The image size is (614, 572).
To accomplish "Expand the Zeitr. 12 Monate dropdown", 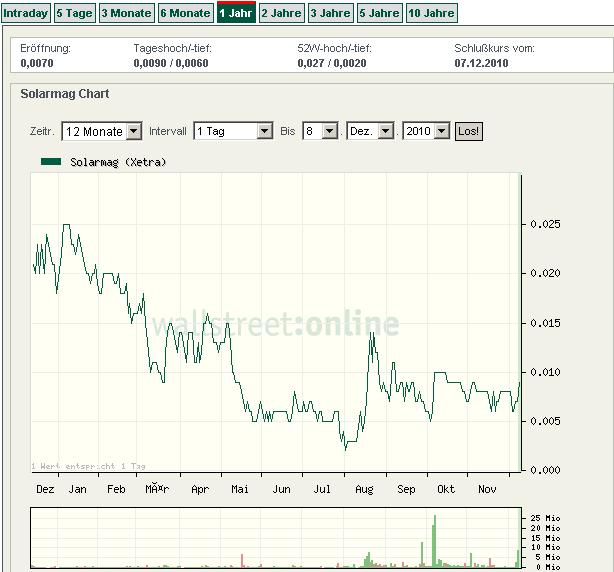I will tap(101, 131).
